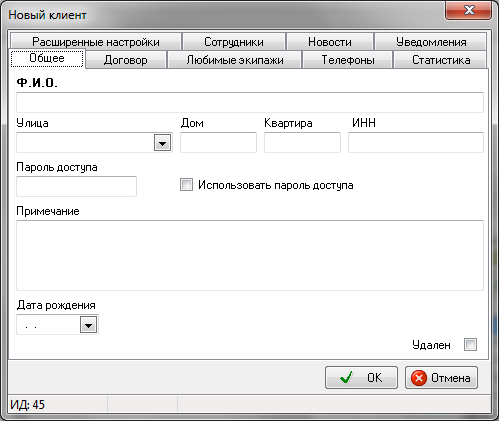
Task: Click the green checkmark OK button
Action: 361,378
